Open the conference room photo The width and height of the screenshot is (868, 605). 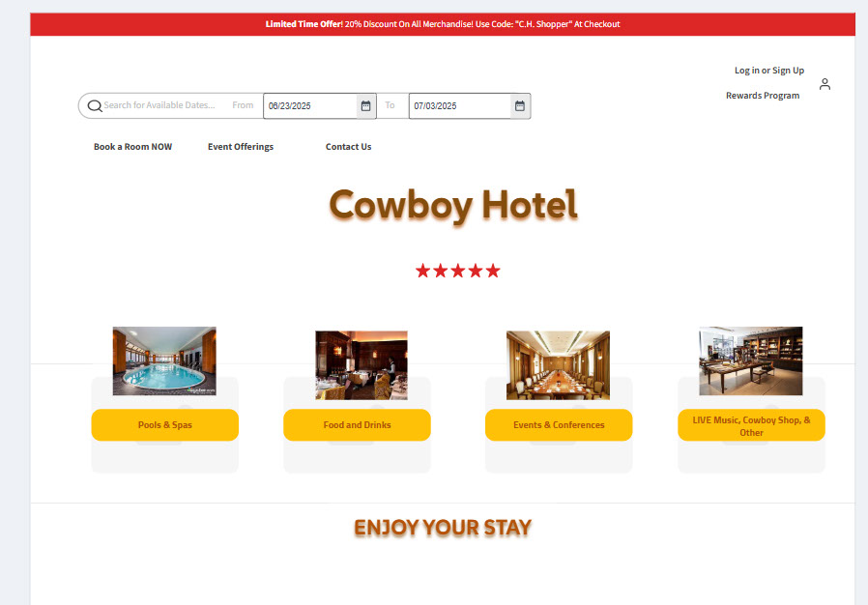pos(558,365)
